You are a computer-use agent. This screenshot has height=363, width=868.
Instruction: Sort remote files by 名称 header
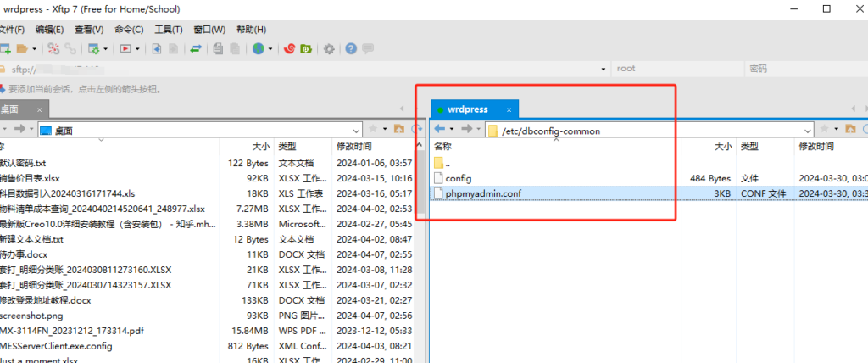click(442, 147)
